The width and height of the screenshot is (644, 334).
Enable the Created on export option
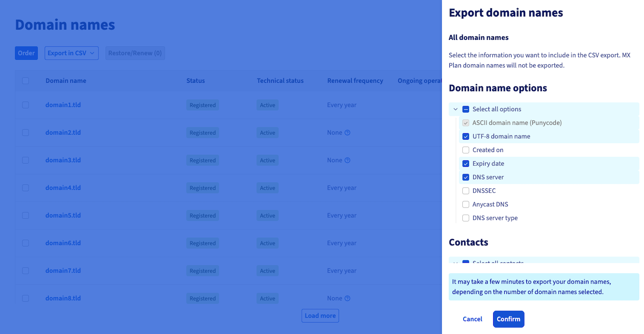pyautogui.click(x=466, y=150)
